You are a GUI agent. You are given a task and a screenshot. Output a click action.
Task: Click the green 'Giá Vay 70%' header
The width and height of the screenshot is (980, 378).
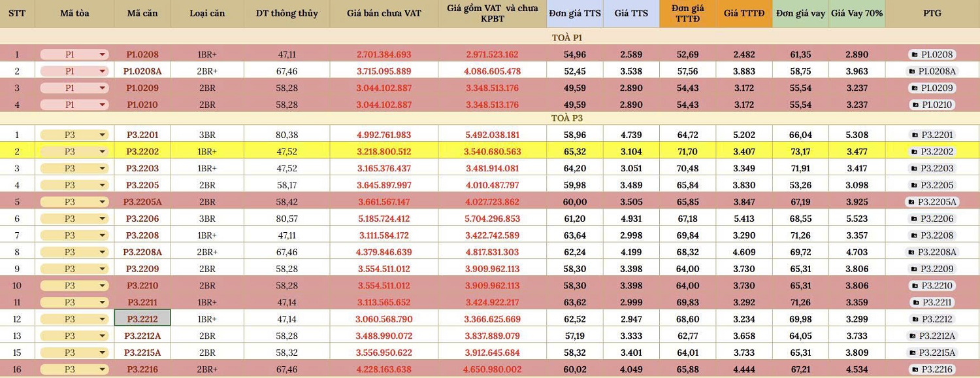[x=857, y=13]
